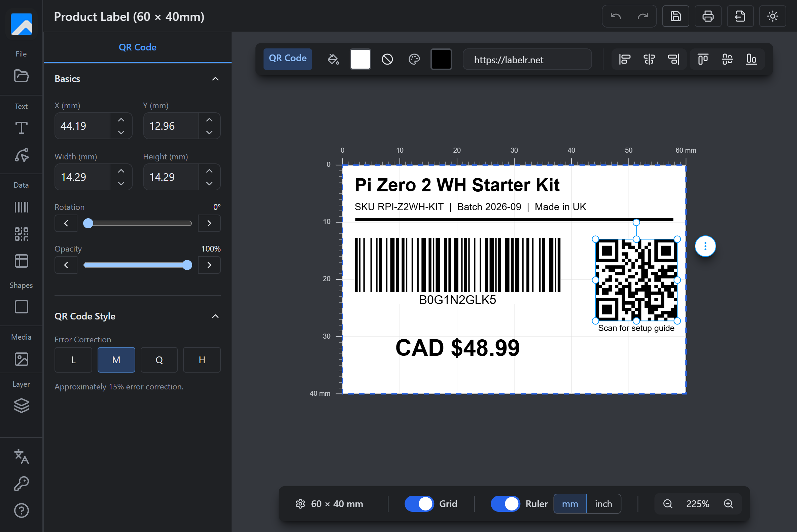Screen dimensions: 797x532
Task: Decrease Height (mm) stepper
Action: [210, 183]
